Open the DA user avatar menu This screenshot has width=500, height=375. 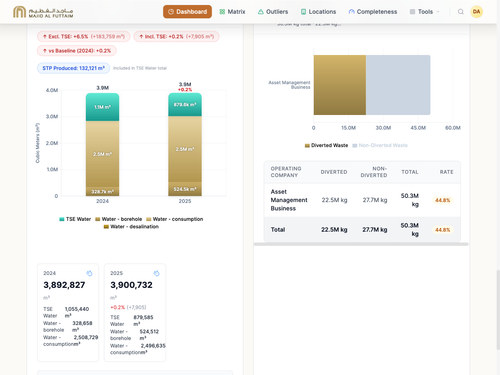click(477, 12)
